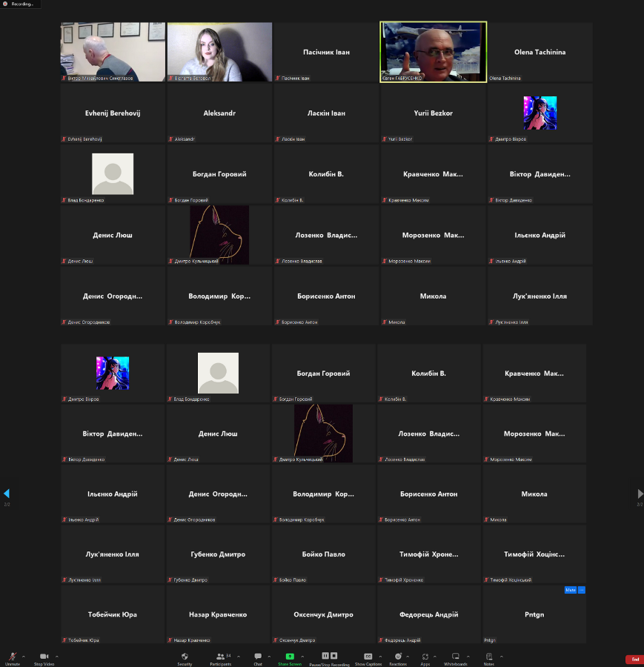The image size is (644, 667).
Task: Select the Pntgn participant tile
Action: pyautogui.click(x=534, y=614)
